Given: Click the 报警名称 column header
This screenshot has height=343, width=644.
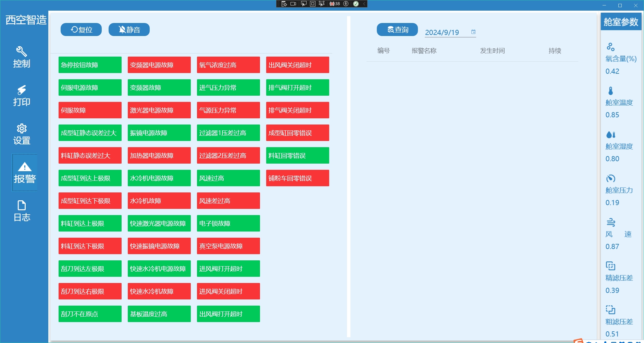Looking at the screenshot, I should pos(424,51).
